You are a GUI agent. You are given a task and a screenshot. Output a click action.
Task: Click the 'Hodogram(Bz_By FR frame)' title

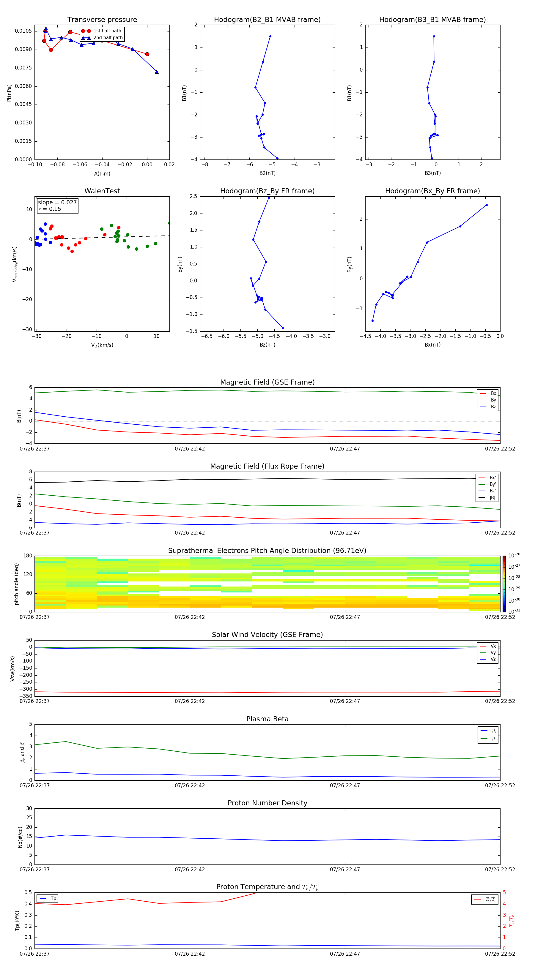pyautogui.click(x=267, y=191)
